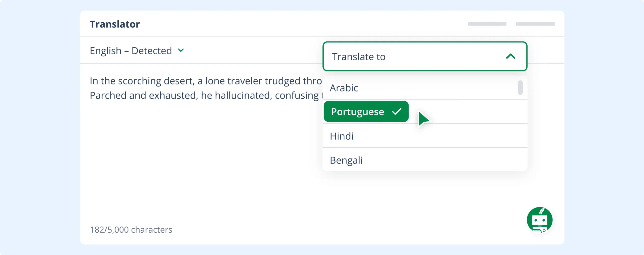
Task: Click the language list scrollbar thumb
Action: (x=520, y=88)
